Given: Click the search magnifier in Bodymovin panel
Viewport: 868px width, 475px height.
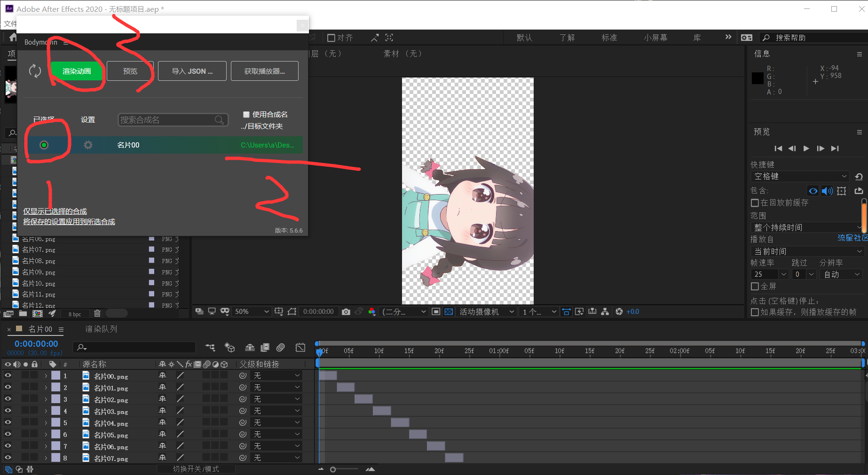Looking at the screenshot, I should point(219,120).
